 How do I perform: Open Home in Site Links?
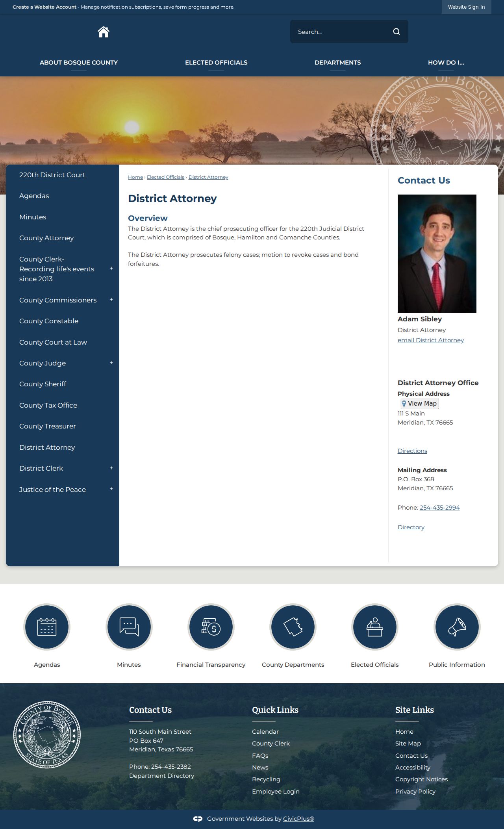tap(404, 732)
